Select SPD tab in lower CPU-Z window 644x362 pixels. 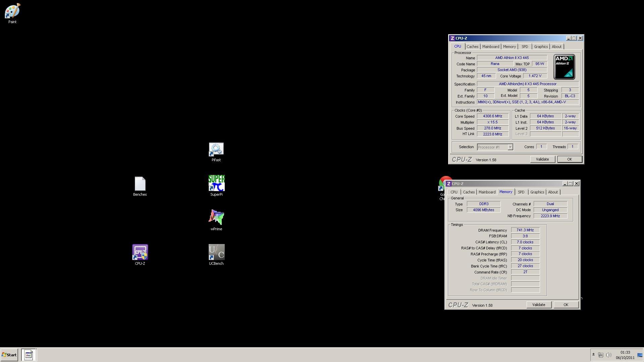tap(521, 192)
